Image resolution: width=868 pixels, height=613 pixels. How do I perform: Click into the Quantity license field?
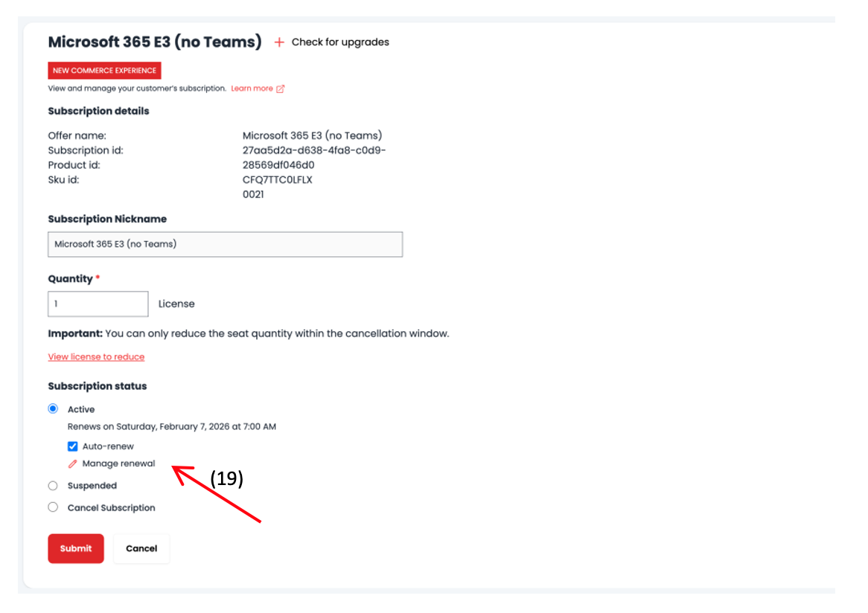(x=98, y=304)
